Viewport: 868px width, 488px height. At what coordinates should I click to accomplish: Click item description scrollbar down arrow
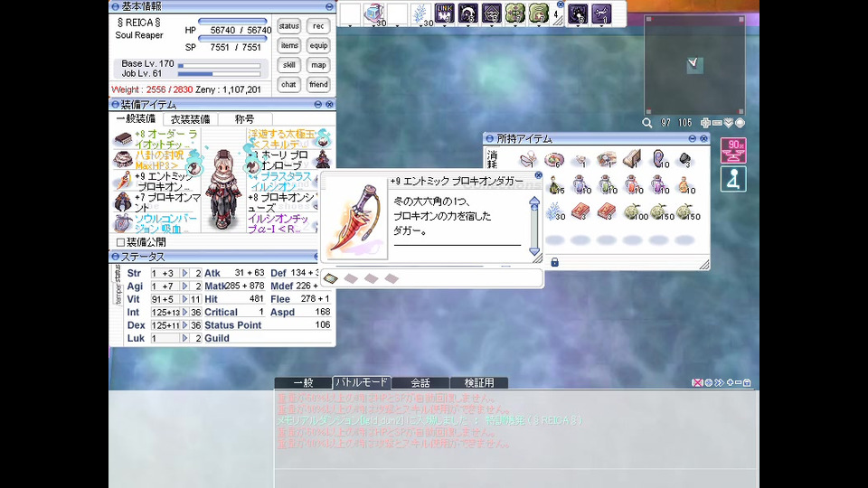534,251
